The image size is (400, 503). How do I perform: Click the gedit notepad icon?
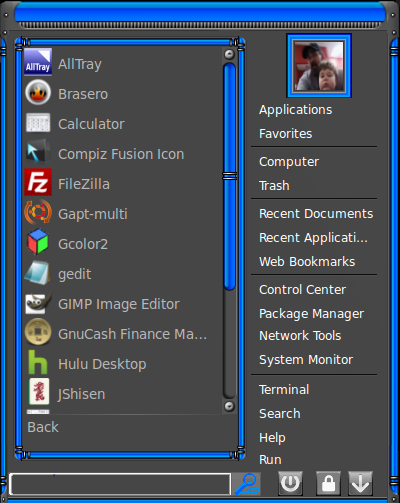[x=37, y=273]
